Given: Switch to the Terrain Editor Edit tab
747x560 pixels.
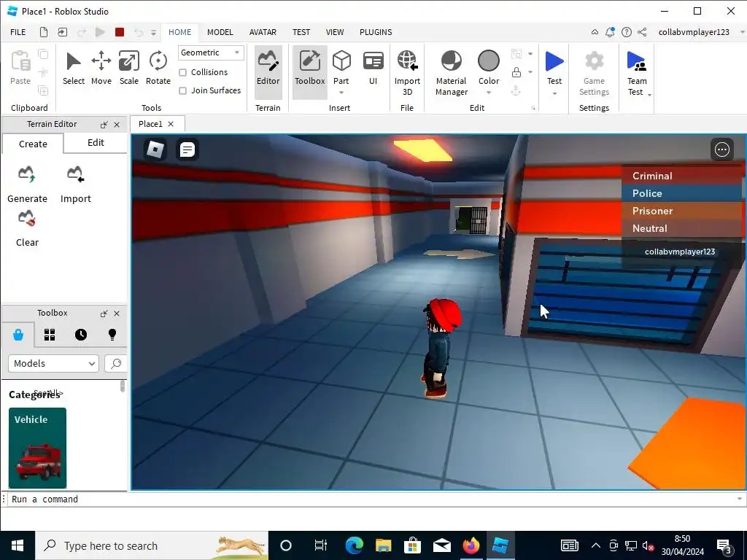Looking at the screenshot, I should coord(96,142).
